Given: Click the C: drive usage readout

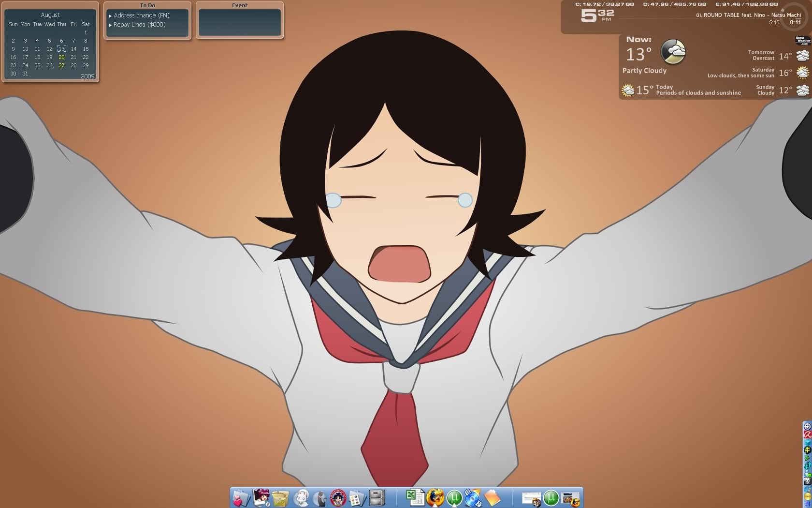Looking at the screenshot, I should [605, 4].
